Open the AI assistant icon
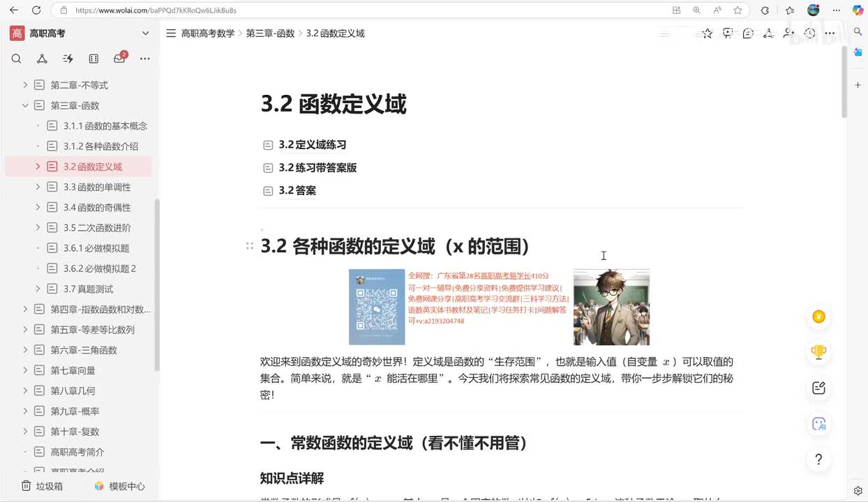The height and width of the screenshot is (502, 868). 819,423
